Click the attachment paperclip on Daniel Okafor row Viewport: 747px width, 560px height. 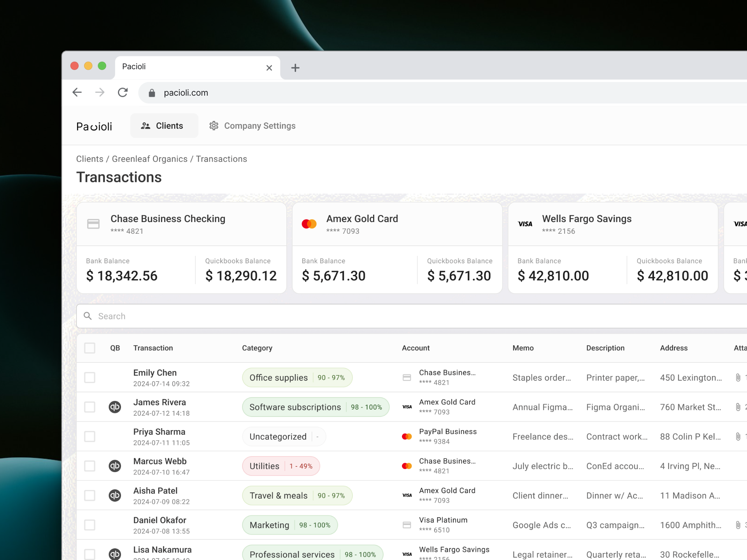click(738, 525)
